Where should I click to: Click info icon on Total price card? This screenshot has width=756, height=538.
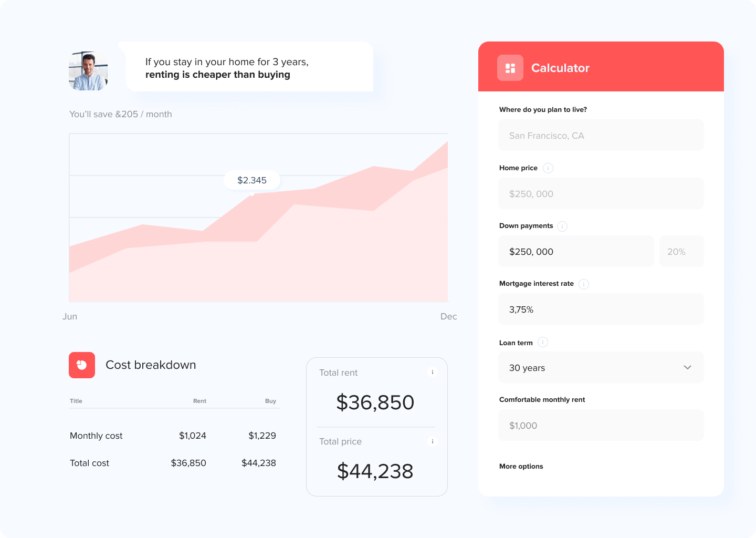click(x=433, y=441)
